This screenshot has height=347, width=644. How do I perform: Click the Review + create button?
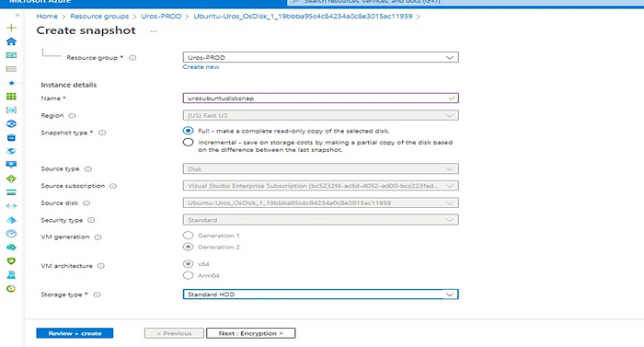75,333
